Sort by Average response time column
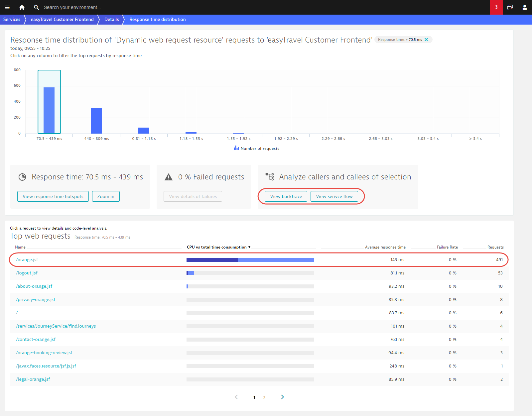 click(x=385, y=247)
